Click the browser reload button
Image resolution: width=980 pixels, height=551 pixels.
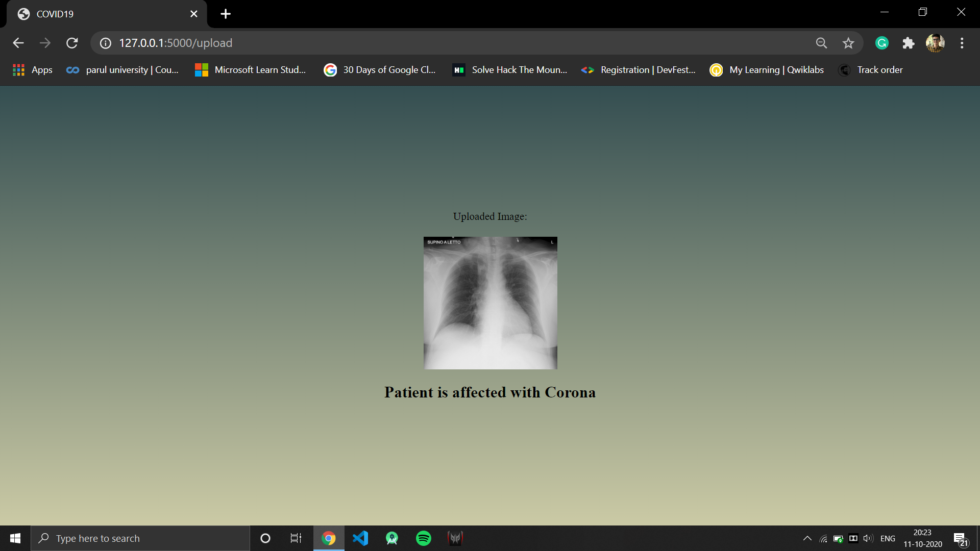[x=72, y=43]
